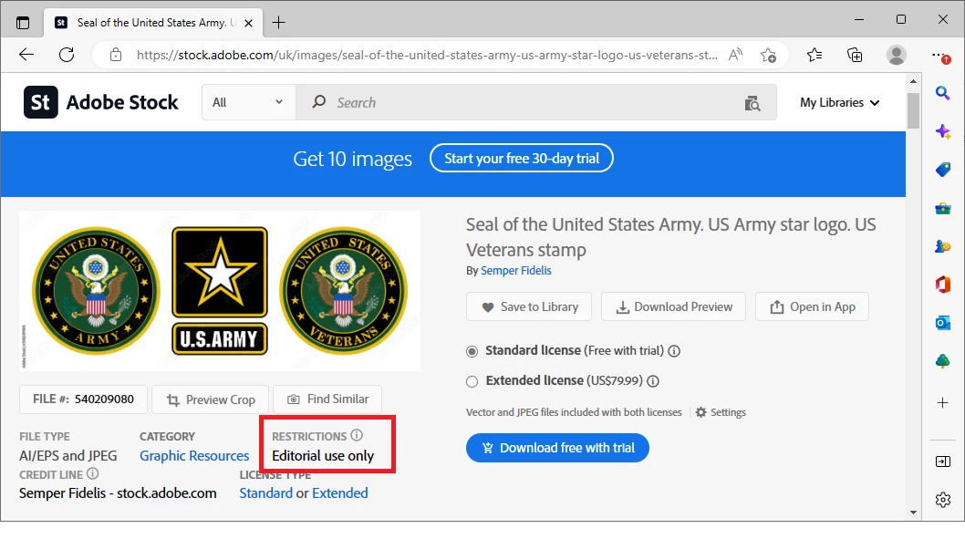The image size is (965, 560).
Task: Open the Games sidebar icon
Action: 943,247
